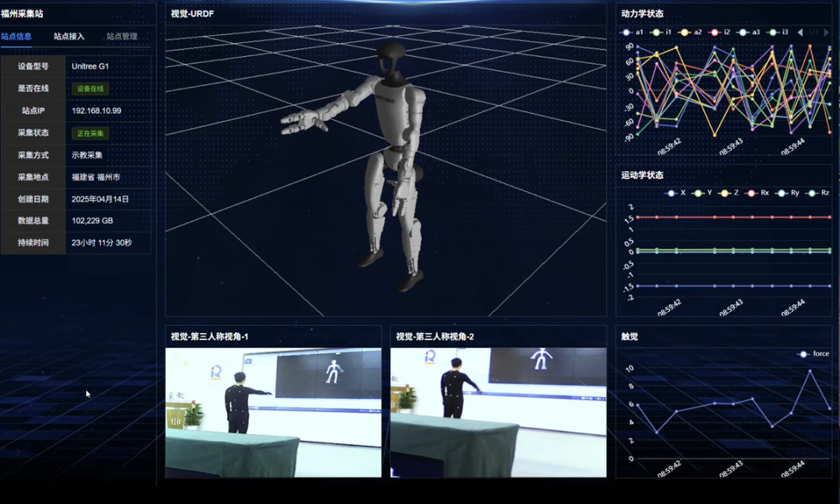Viewport: 840px width, 504px height.
Task: Toggle the a1 series in dynamics legend
Action: point(633,32)
